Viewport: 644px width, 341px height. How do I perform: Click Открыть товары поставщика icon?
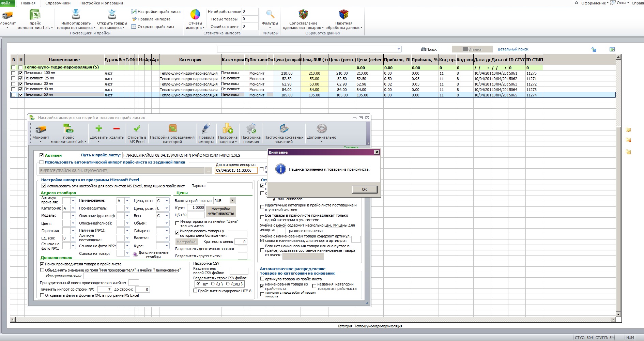tap(112, 15)
